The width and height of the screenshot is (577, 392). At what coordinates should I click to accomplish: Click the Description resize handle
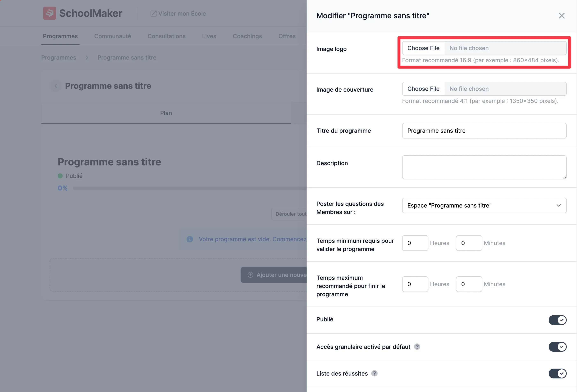click(564, 177)
